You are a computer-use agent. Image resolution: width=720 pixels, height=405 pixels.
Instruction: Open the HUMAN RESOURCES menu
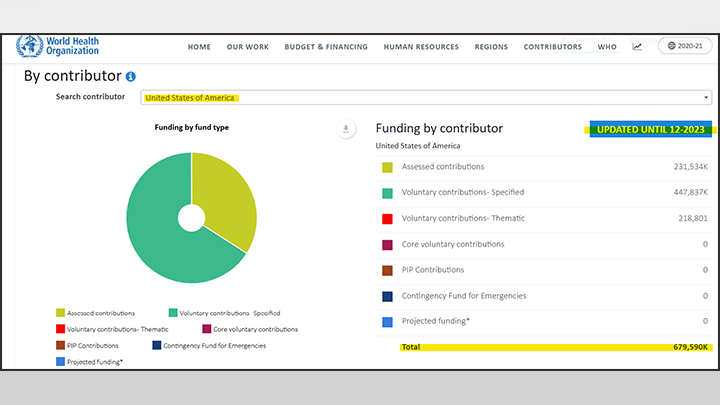tap(422, 47)
